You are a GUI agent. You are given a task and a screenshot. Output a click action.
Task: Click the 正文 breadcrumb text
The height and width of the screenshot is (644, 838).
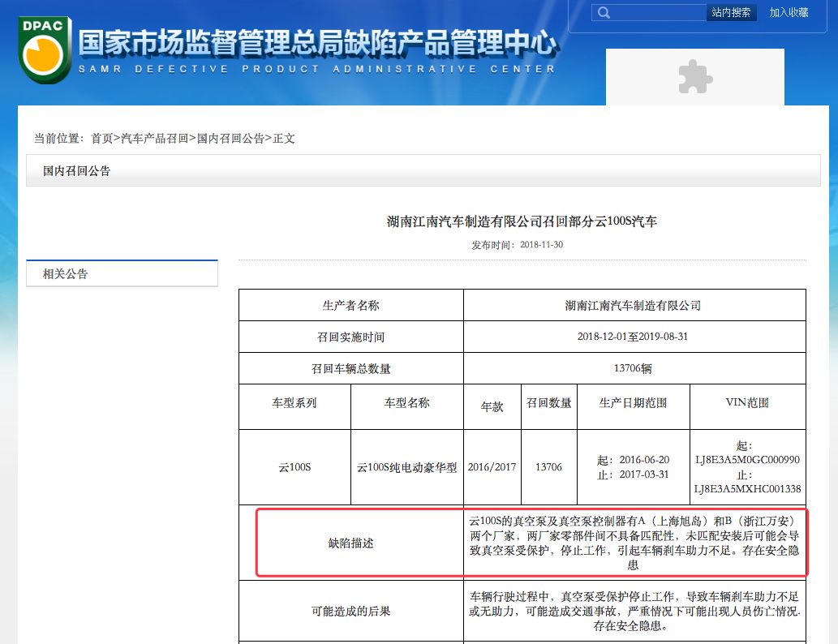point(284,139)
